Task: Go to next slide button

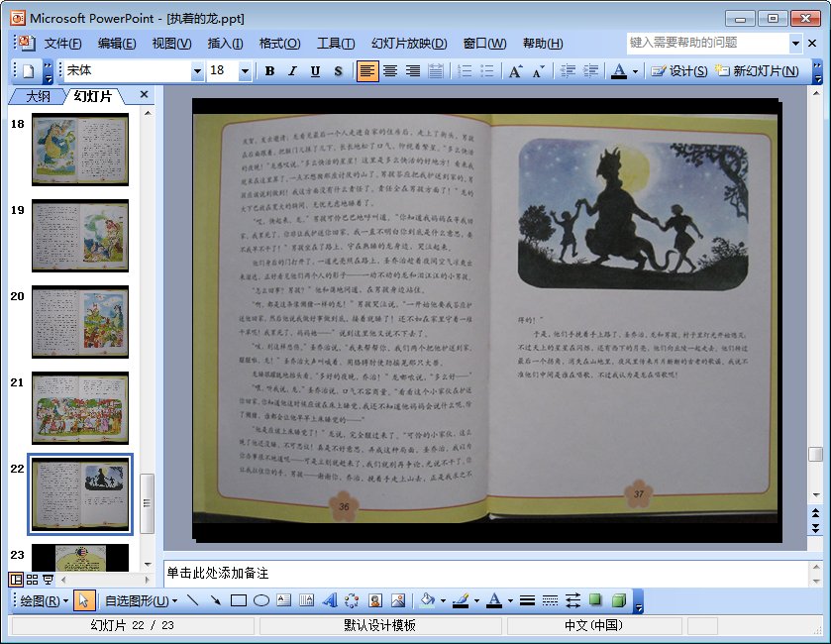Action: click(815, 528)
